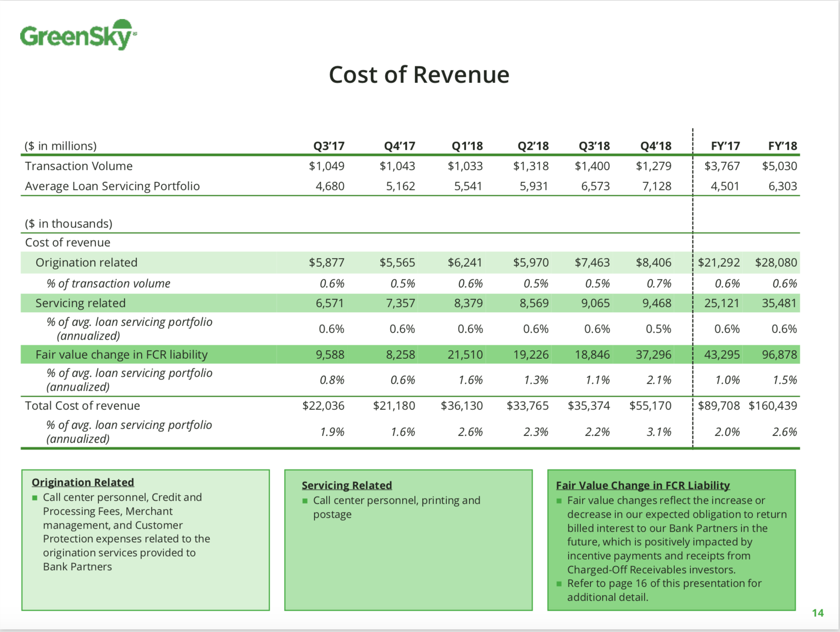This screenshot has width=840, height=632.
Task: Click the Q2'18 column header
Action: [533, 146]
